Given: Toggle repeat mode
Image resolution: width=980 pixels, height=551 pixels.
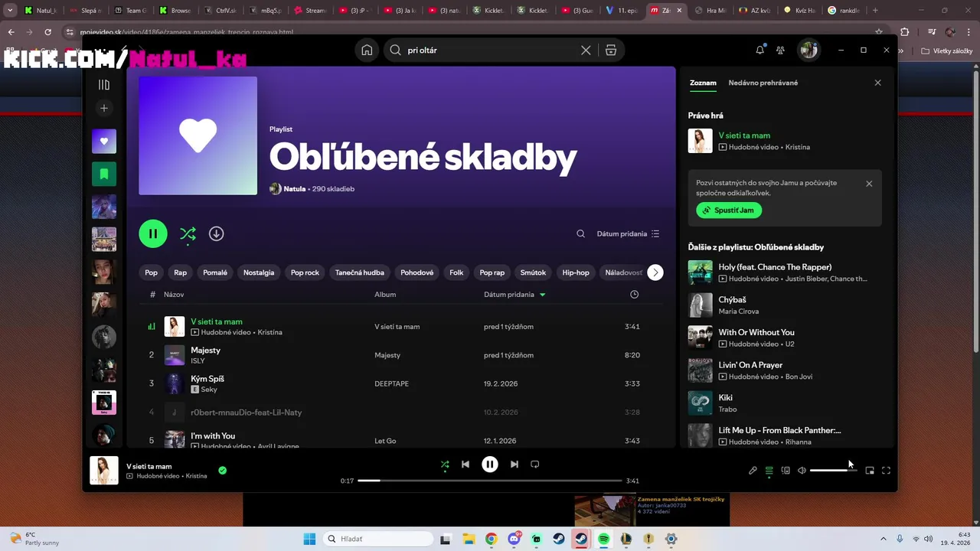Looking at the screenshot, I should tap(535, 464).
